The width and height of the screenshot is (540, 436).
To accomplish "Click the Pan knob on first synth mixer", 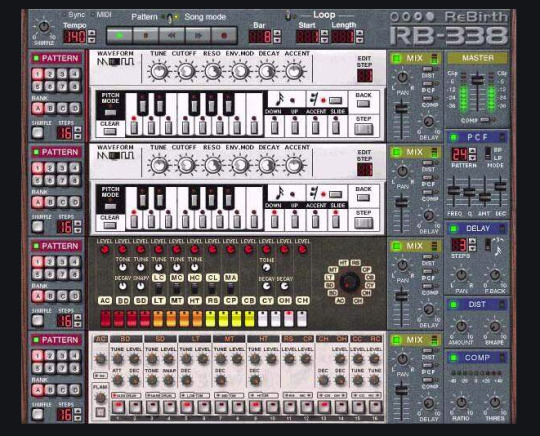I will 403,78.
